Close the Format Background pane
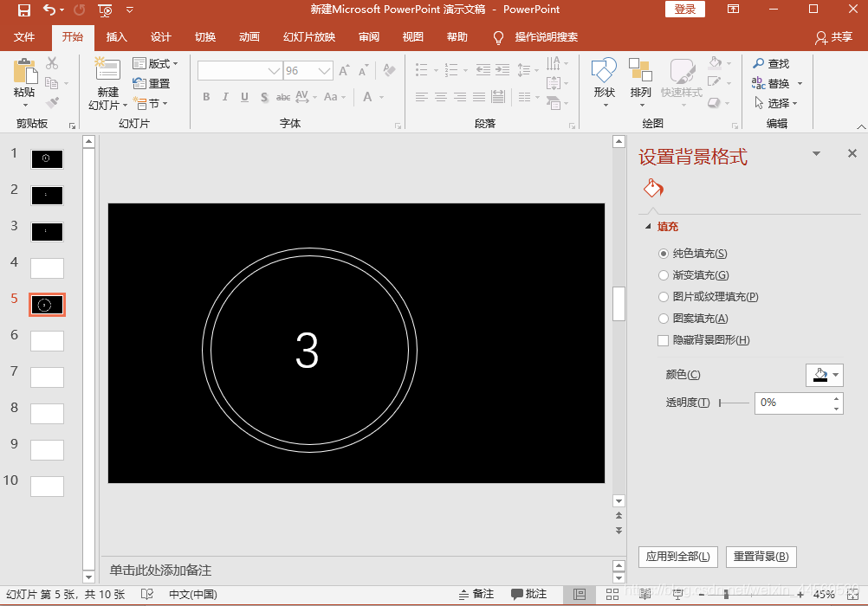The width and height of the screenshot is (868, 606). (x=852, y=153)
